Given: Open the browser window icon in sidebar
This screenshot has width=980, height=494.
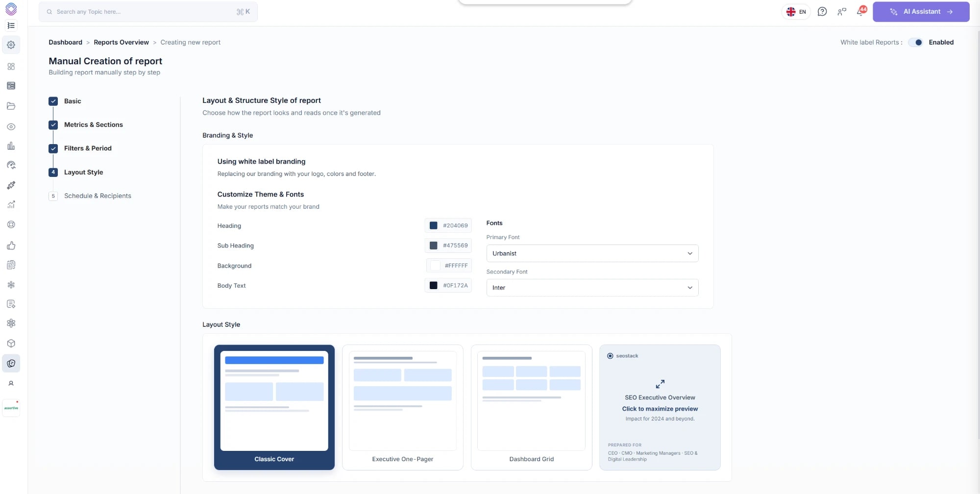Looking at the screenshot, I should point(11,86).
